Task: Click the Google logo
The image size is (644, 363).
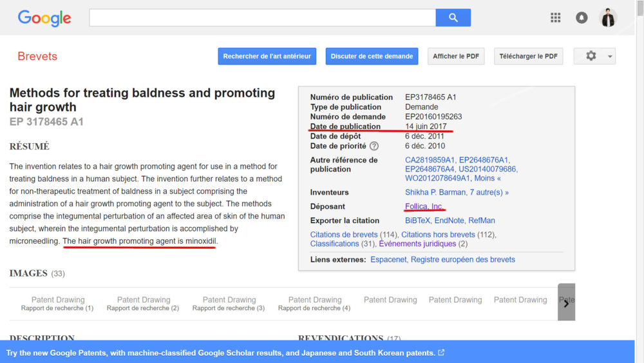Action: point(44,19)
